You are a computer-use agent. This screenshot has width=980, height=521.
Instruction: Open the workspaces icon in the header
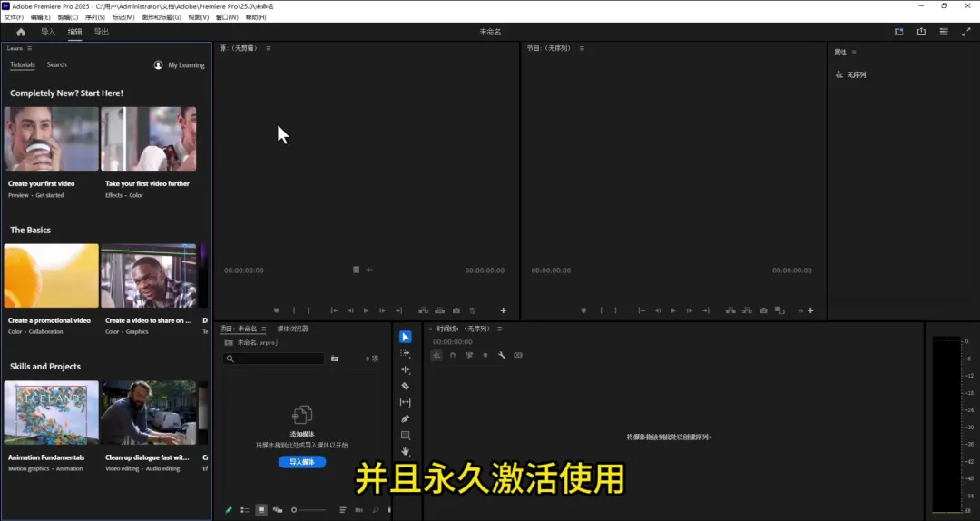(x=898, y=32)
